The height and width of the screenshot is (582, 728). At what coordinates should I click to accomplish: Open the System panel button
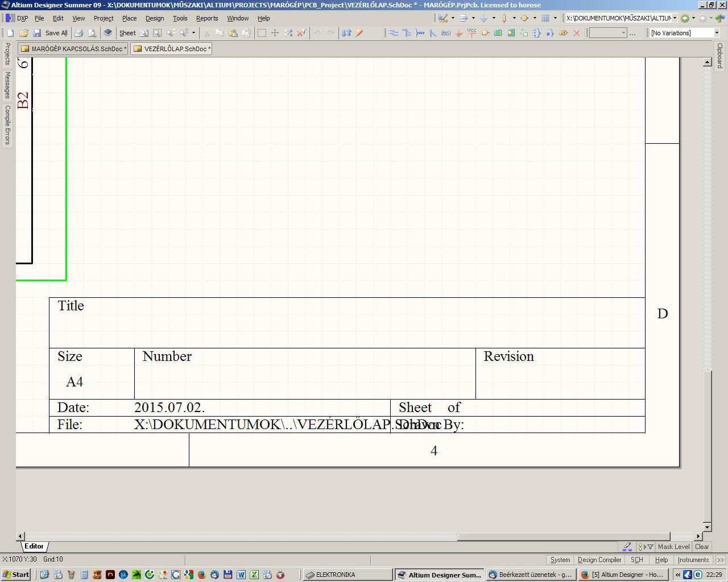pos(560,560)
